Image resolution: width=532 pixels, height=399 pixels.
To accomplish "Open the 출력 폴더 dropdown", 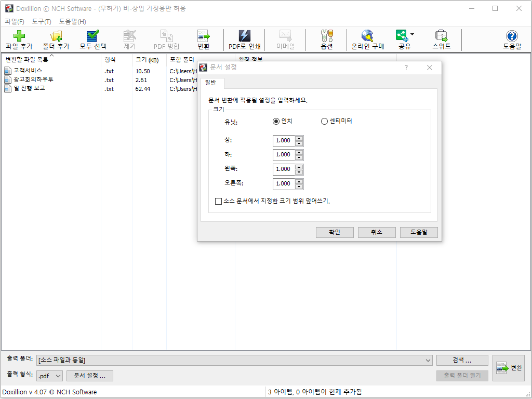I will [428, 361].
